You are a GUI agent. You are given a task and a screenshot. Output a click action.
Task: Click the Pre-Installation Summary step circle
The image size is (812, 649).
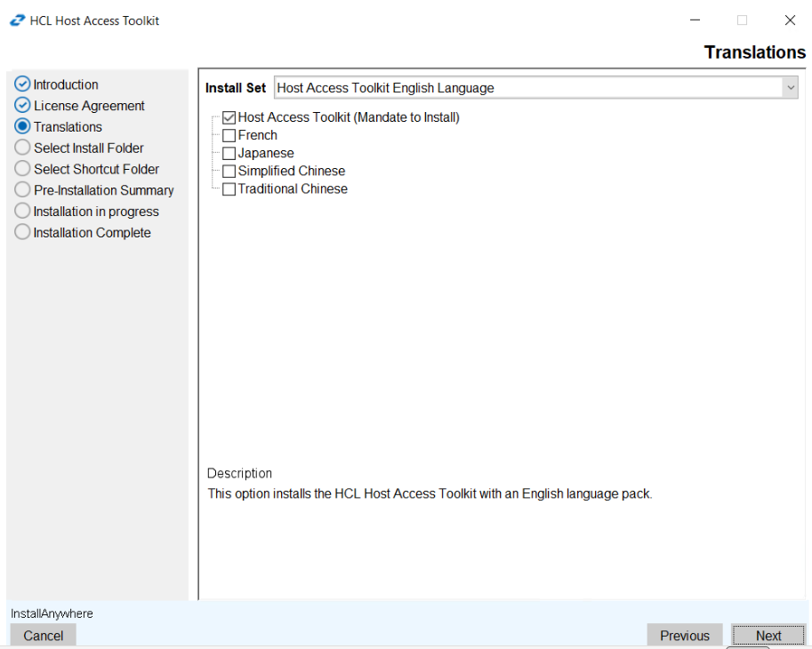pyautogui.click(x=22, y=189)
